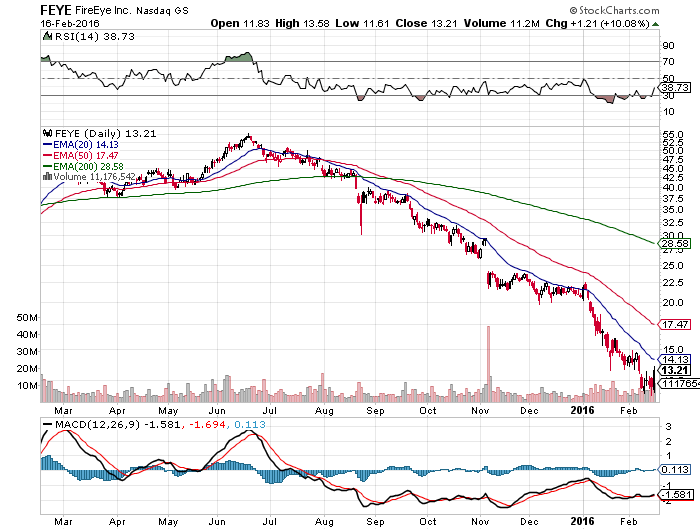700x530 pixels.
Task: Click the Volume 11,176,542 legend text
Action: click(x=94, y=177)
